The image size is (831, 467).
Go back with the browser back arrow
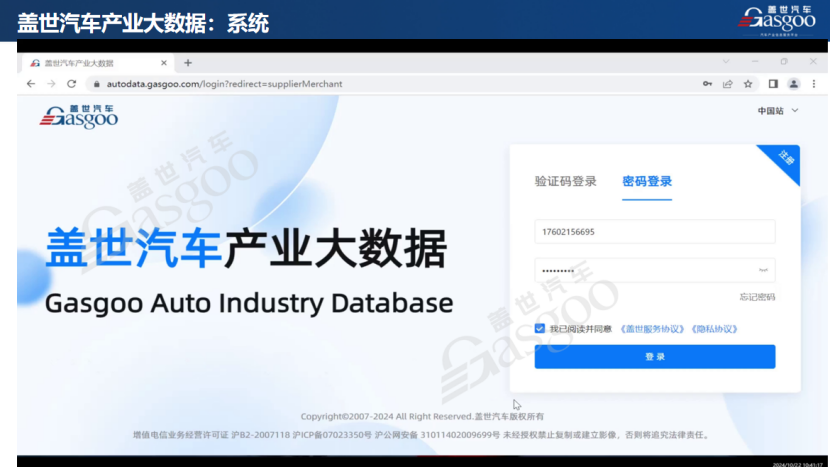pos(31,84)
